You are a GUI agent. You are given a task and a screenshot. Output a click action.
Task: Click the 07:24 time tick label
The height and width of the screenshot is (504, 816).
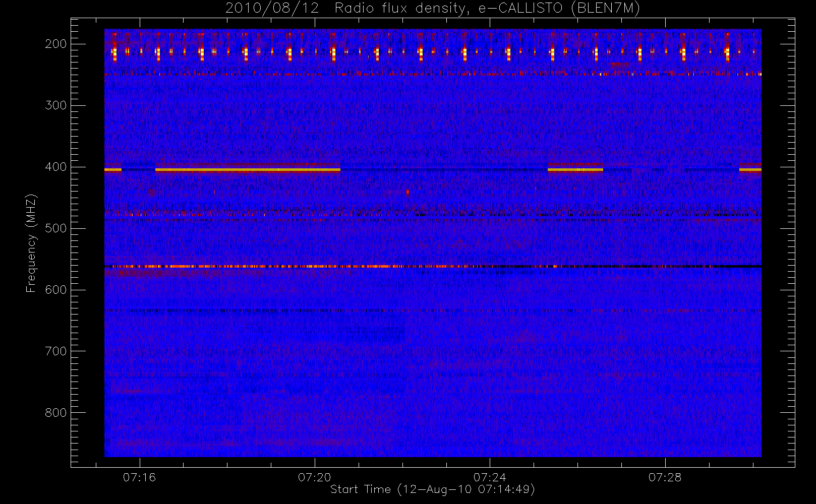tap(490, 477)
